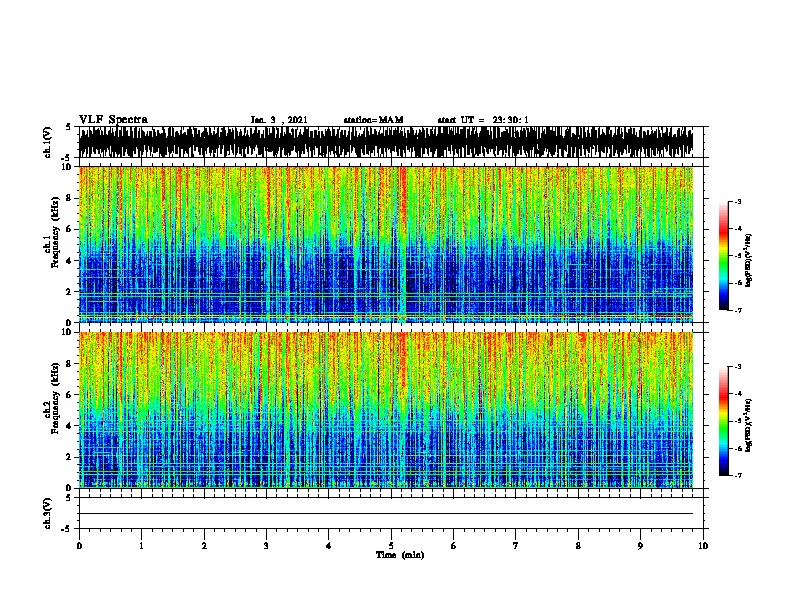Click the ch.1 frequency tick label "8"
Screen dimensions: 792x612
pyautogui.click(x=70, y=198)
